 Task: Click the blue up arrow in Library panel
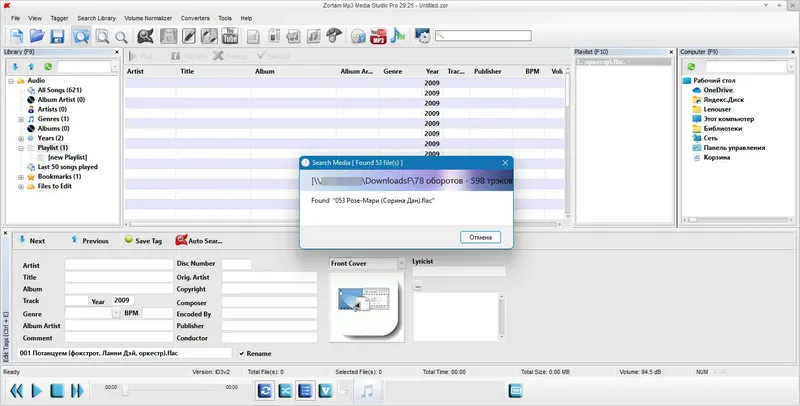click(x=31, y=67)
